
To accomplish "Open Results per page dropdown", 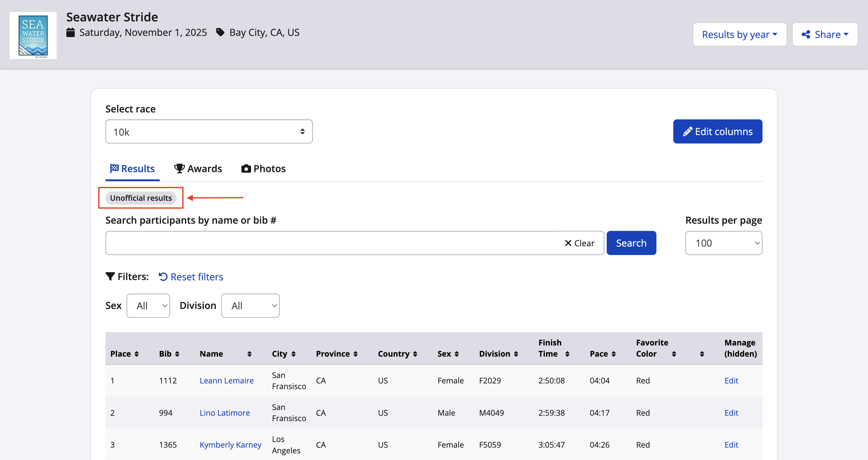I will click(x=723, y=243).
